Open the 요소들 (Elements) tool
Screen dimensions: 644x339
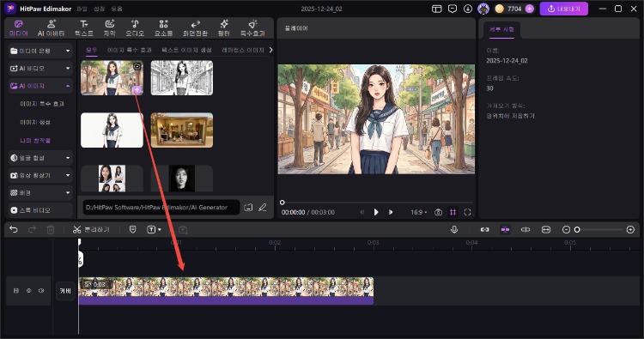click(x=163, y=28)
